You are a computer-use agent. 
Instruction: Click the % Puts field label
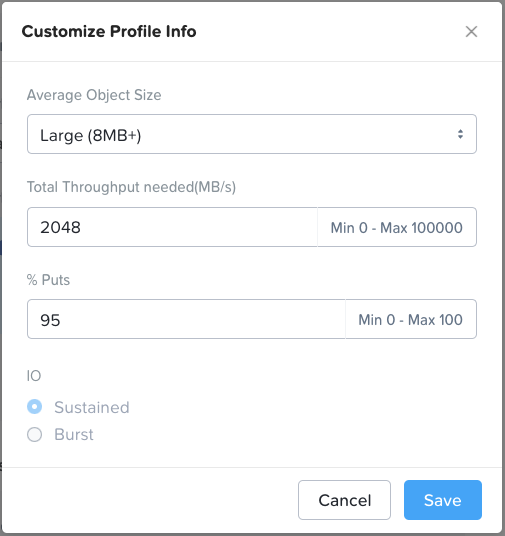coord(48,280)
